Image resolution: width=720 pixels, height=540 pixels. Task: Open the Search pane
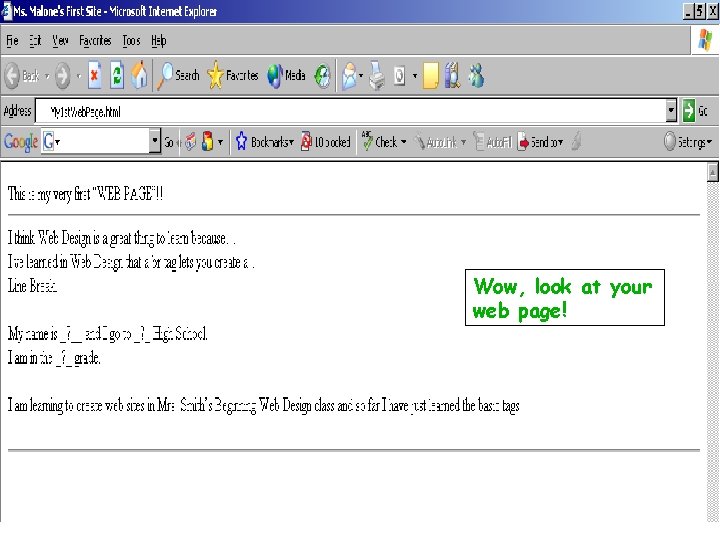pos(178,75)
